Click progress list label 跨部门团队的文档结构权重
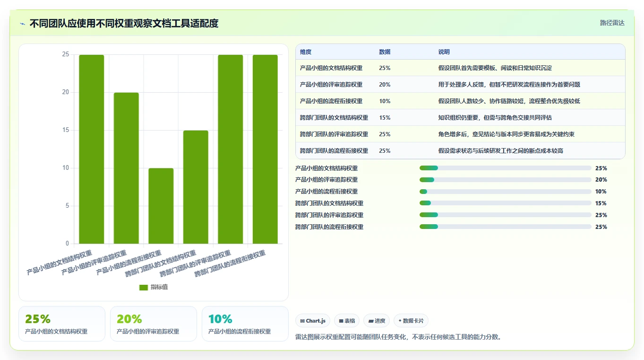 point(329,203)
